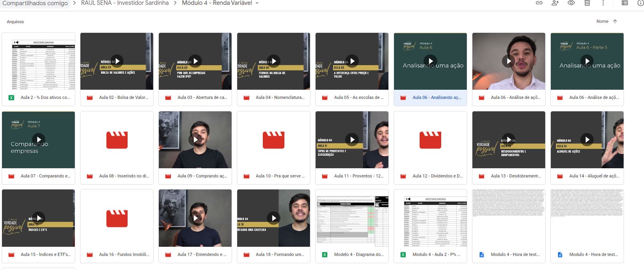Click the red video icon of Aula 16
Image resolution: width=644 pixels, height=270 pixels.
click(117, 218)
